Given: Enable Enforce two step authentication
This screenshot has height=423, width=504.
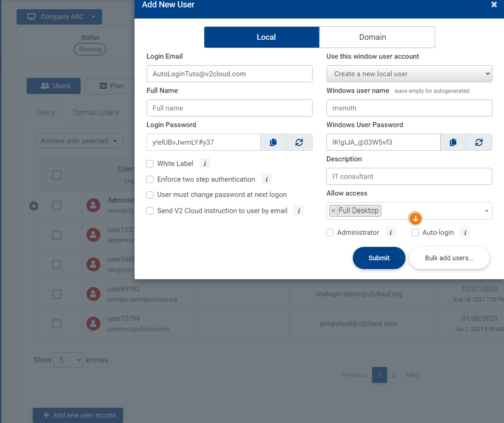Looking at the screenshot, I should click(x=150, y=179).
